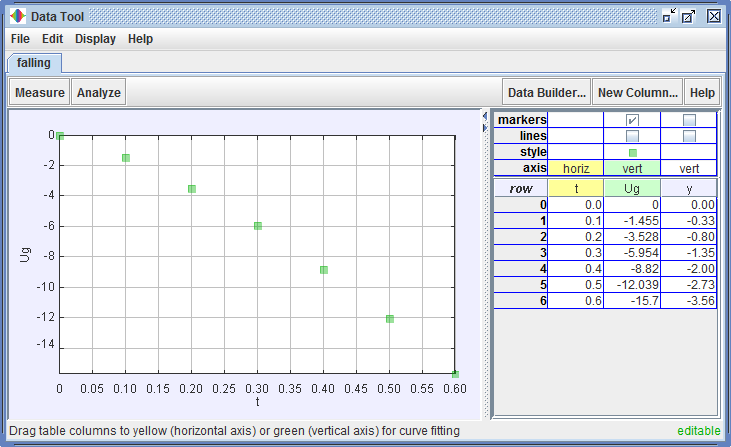
Task: Open the Data Builder dialog
Action: pos(546,93)
